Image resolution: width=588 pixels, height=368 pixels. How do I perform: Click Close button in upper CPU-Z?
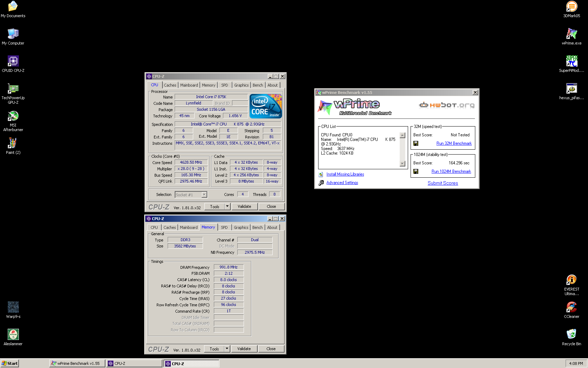tap(271, 206)
